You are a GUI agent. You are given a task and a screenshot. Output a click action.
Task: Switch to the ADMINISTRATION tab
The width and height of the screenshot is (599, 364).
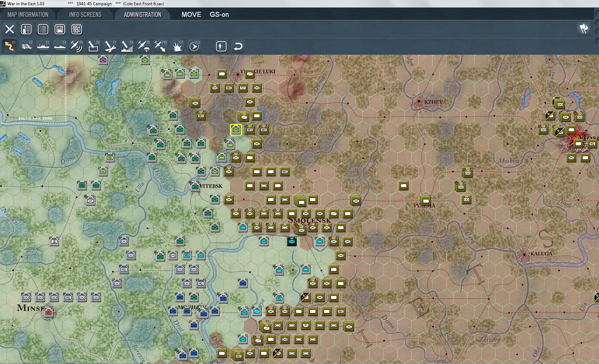coord(142,15)
